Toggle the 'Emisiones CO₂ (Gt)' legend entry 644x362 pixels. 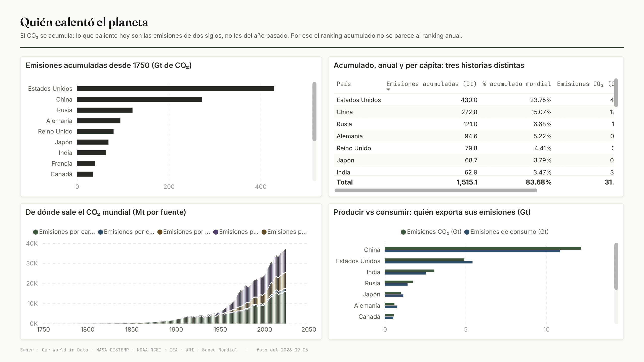[x=431, y=232]
